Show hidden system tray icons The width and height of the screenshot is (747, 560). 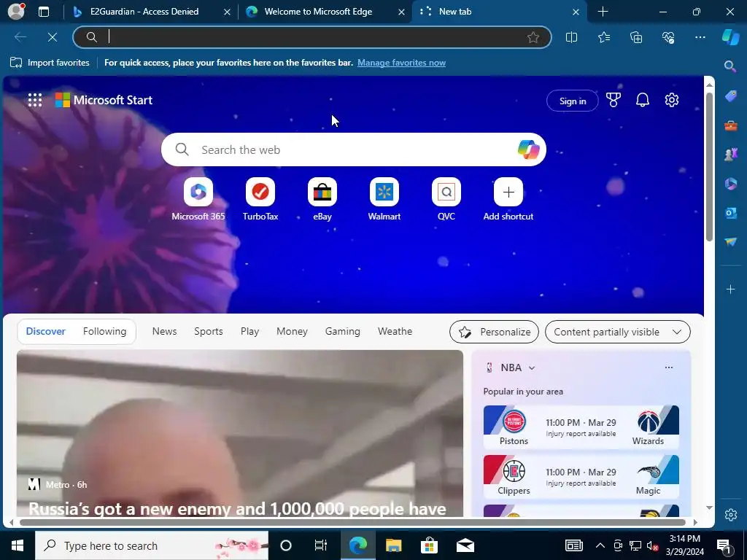pos(600,545)
